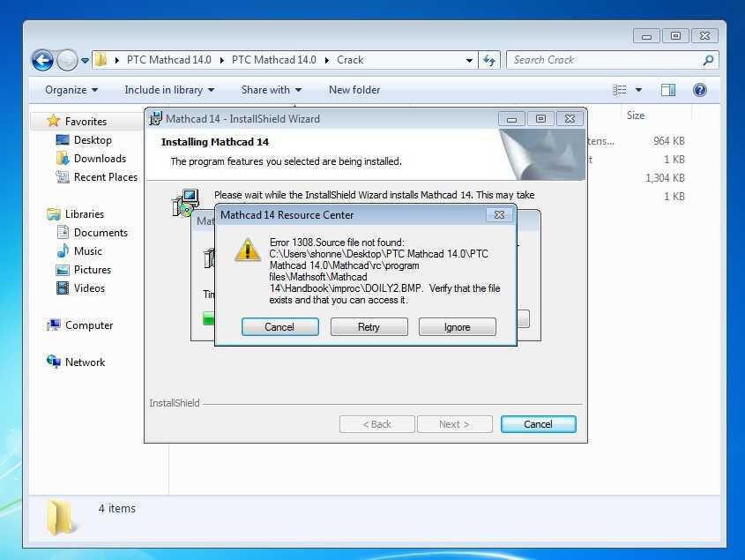Click the Pictures library icon

[x=63, y=270]
